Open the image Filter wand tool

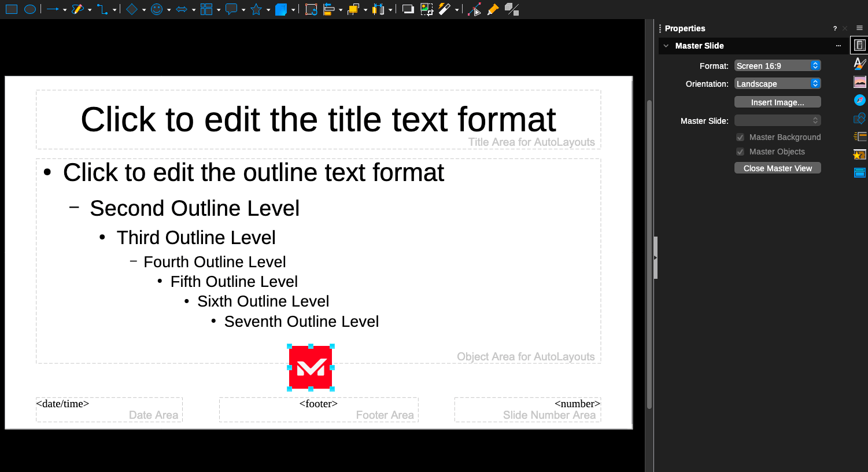point(445,9)
